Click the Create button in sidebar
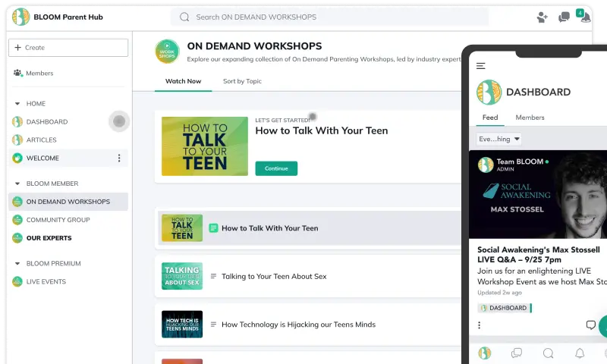This screenshot has width=607, height=364. [68, 48]
